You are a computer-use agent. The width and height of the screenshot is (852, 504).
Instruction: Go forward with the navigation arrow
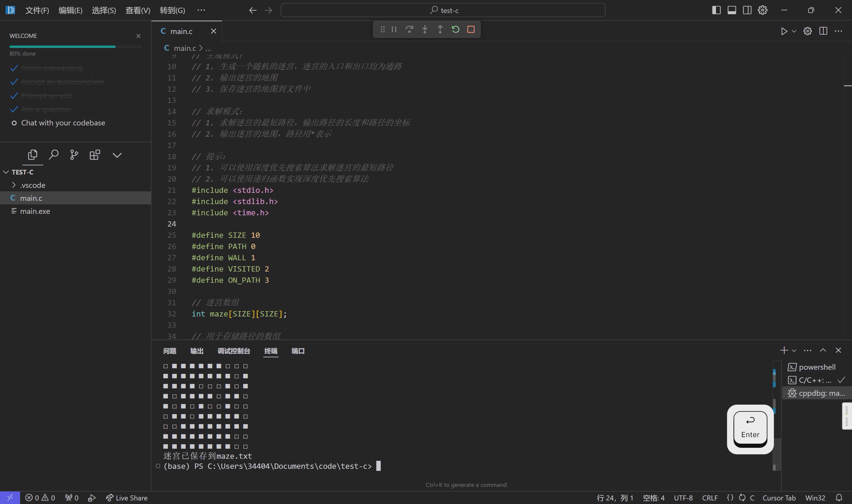click(x=268, y=10)
